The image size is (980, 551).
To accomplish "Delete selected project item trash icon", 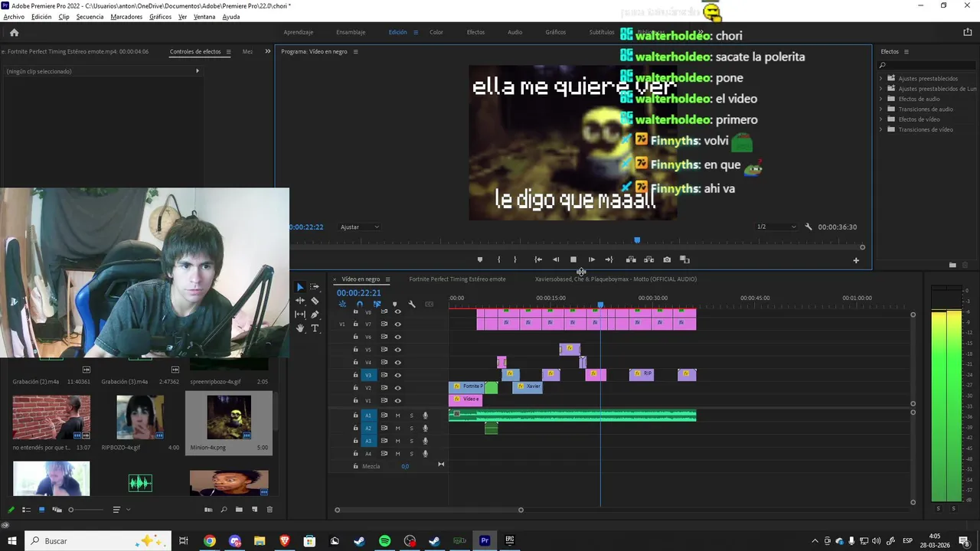I will (269, 510).
